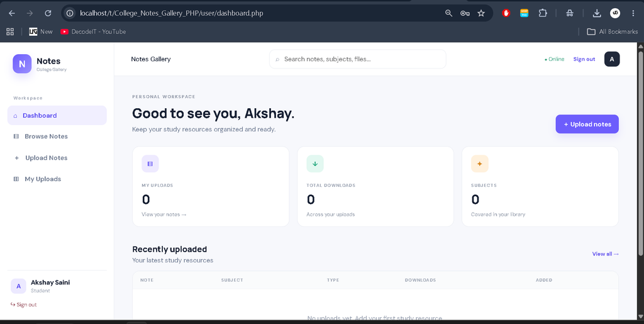The height and width of the screenshot is (324, 644).
Task: Click the Subjects card
Action: click(x=540, y=186)
